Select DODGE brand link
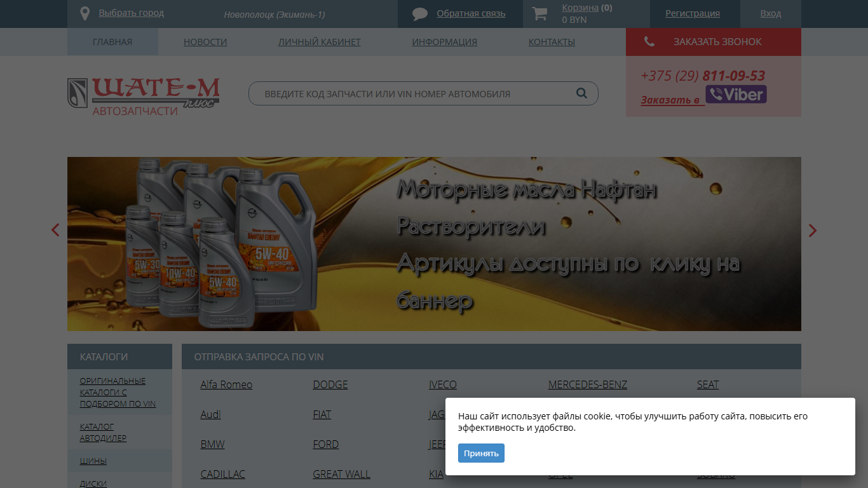 tap(330, 384)
